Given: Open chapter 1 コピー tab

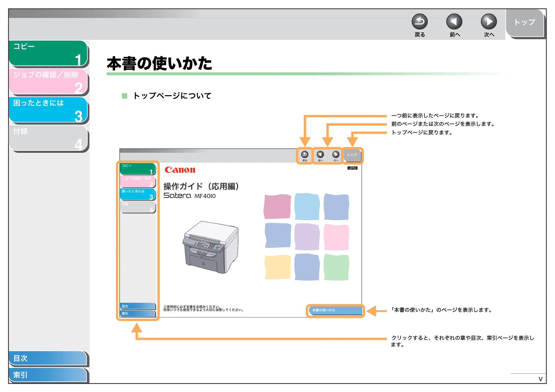Looking at the screenshot, I should (x=48, y=54).
